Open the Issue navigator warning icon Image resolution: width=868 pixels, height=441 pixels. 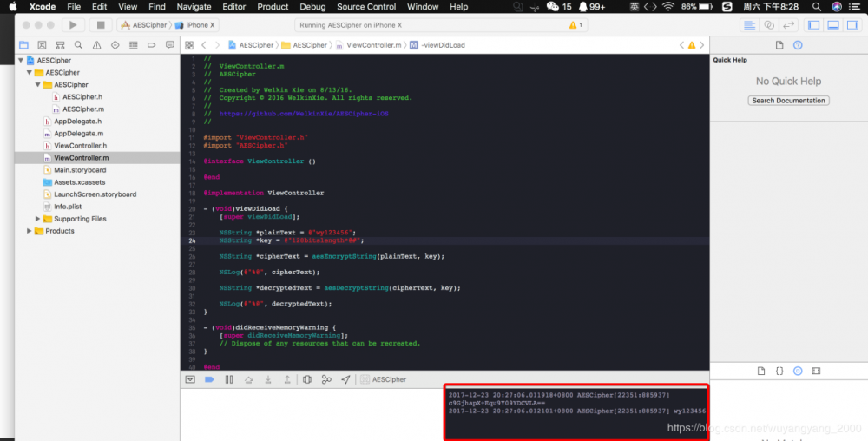[97, 45]
